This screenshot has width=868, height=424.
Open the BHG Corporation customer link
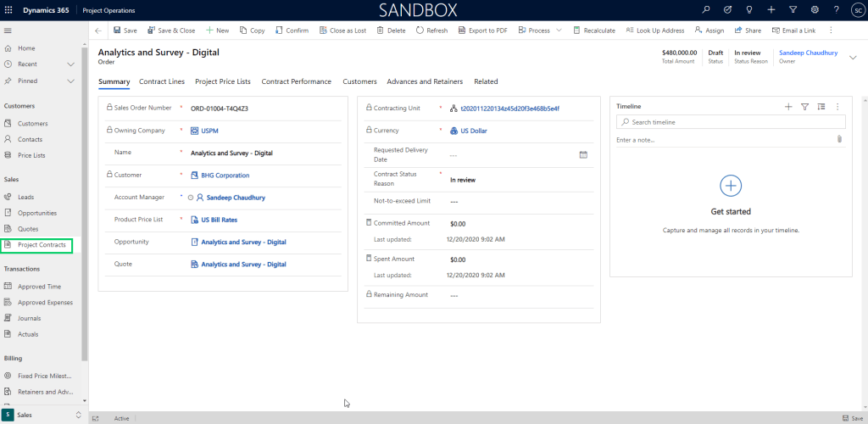tap(225, 176)
